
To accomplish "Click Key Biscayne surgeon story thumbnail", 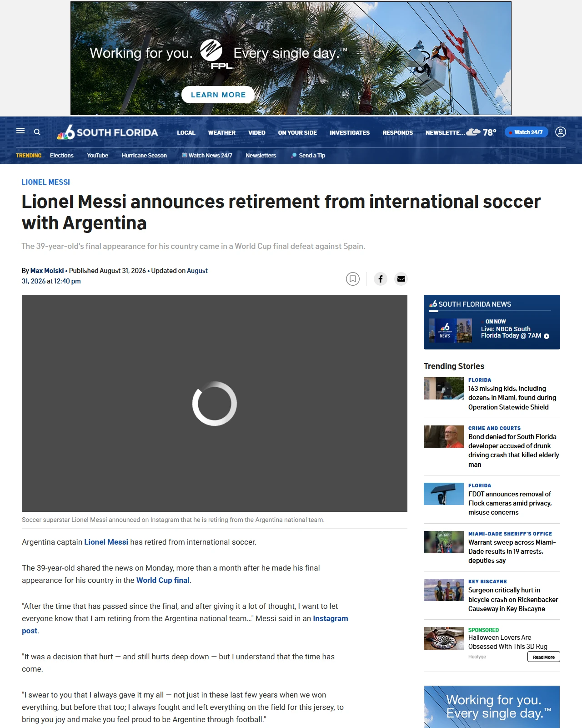I will [x=444, y=590].
